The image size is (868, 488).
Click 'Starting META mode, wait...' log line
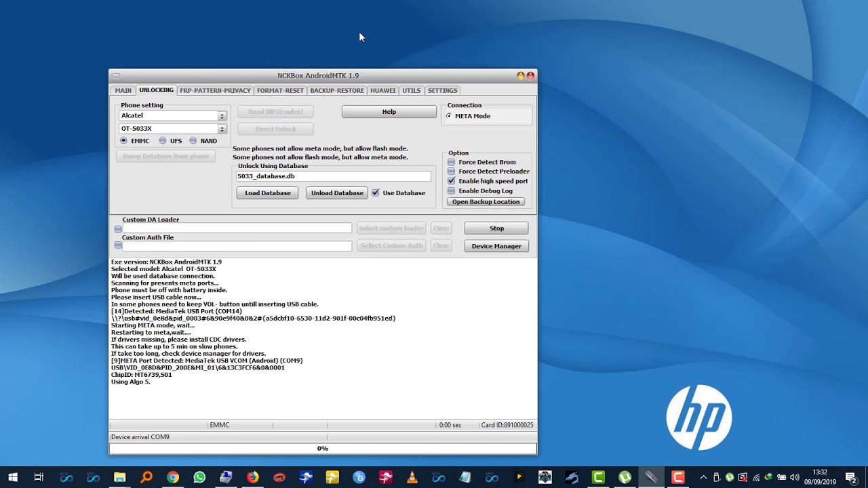pos(153,325)
